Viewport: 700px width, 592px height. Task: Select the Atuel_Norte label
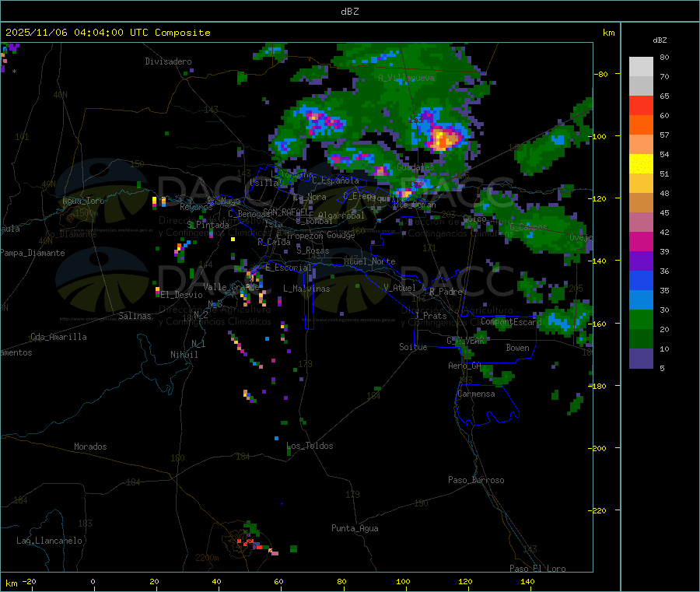click(x=369, y=261)
